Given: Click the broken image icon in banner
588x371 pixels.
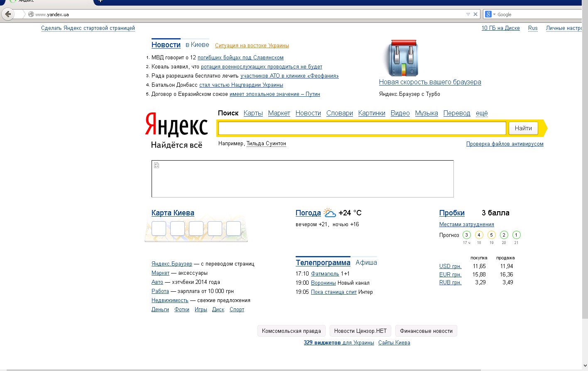Looking at the screenshot, I should 157,165.
